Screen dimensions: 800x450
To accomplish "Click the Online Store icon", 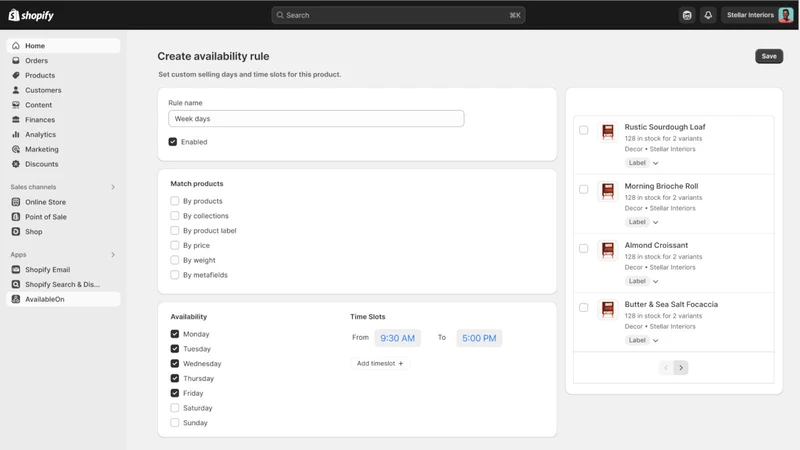I will [x=16, y=202].
